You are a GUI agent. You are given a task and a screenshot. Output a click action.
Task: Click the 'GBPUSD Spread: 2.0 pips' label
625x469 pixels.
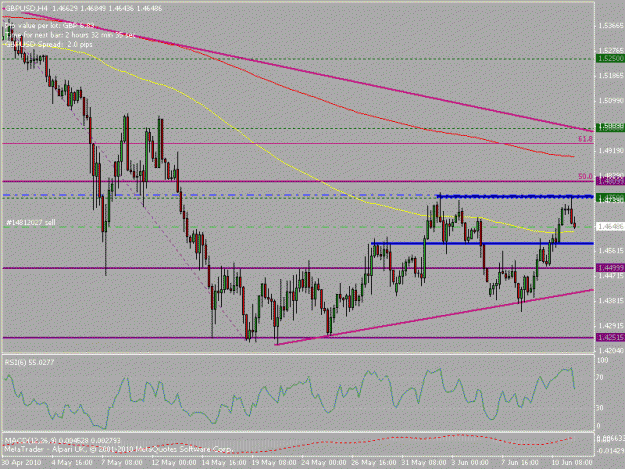48,44
